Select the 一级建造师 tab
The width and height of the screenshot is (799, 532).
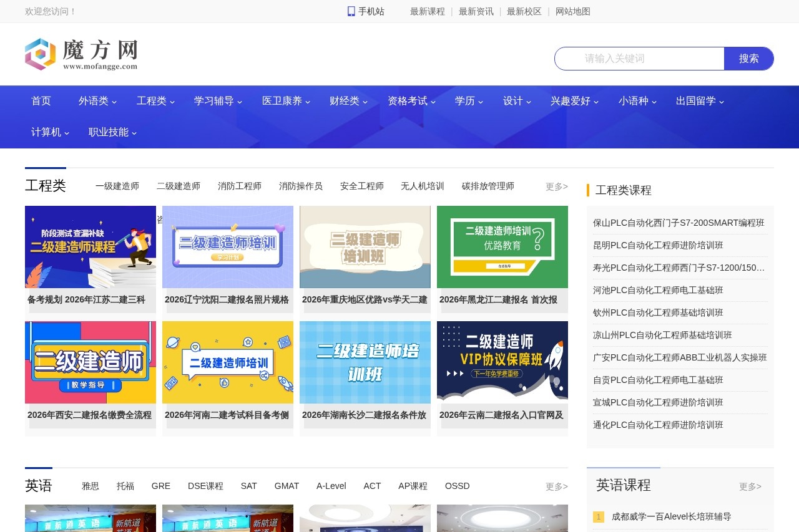[117, 186]
